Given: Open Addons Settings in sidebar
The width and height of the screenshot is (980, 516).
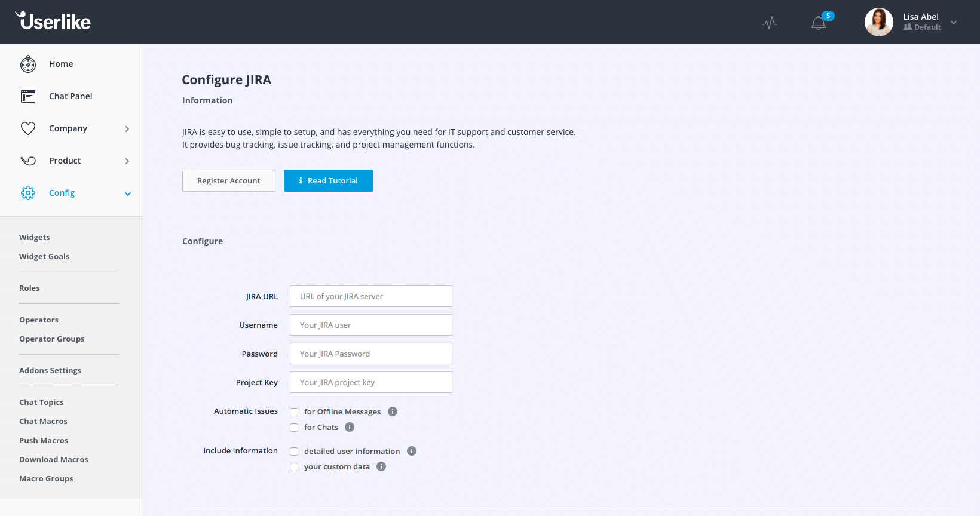Looking at the screenshot, I should pos(50,370).
